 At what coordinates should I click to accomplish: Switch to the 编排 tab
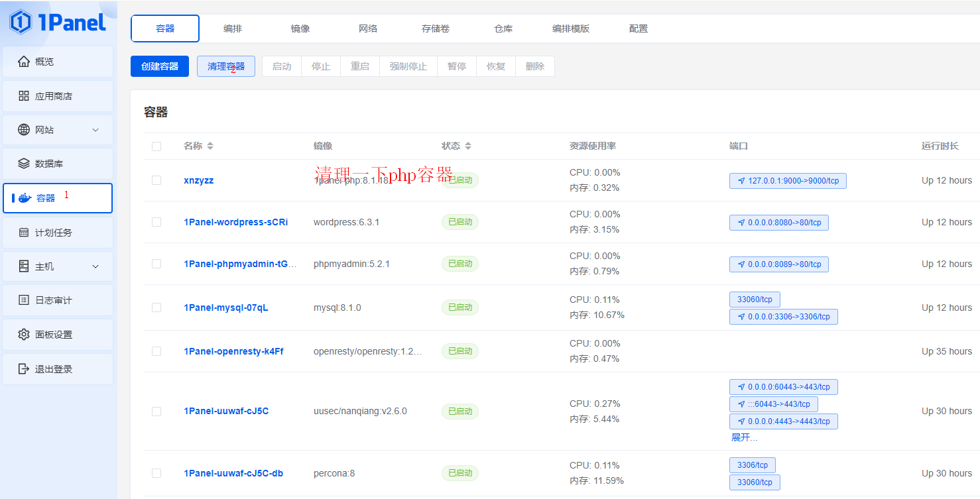[233, 28]
